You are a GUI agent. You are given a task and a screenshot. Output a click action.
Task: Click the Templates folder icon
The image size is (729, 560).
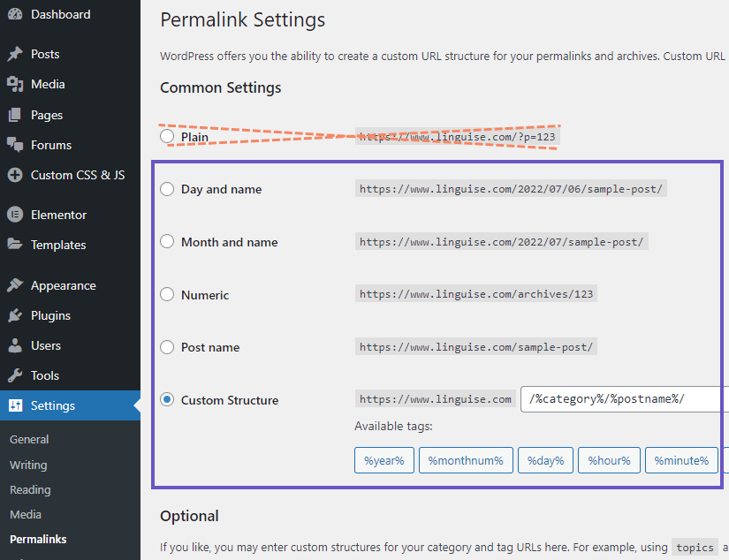(x=15, y=245)
